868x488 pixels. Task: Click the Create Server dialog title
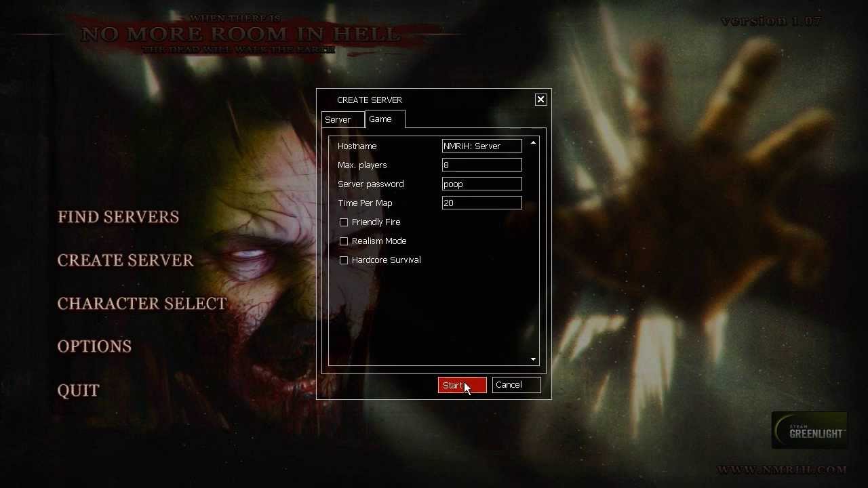point(370,100)
